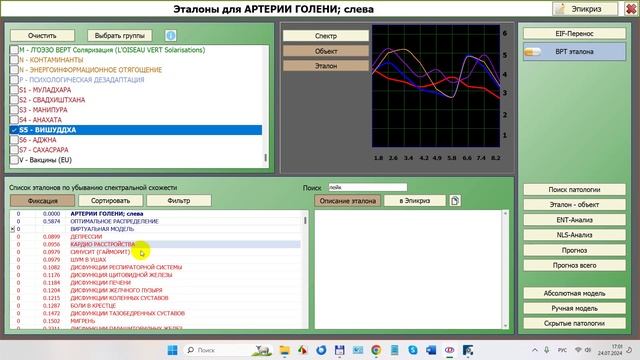Viewport: 640px width, 360px height.
Task: Click the Поиск патологии button
Action: click(x=574, y=189)
